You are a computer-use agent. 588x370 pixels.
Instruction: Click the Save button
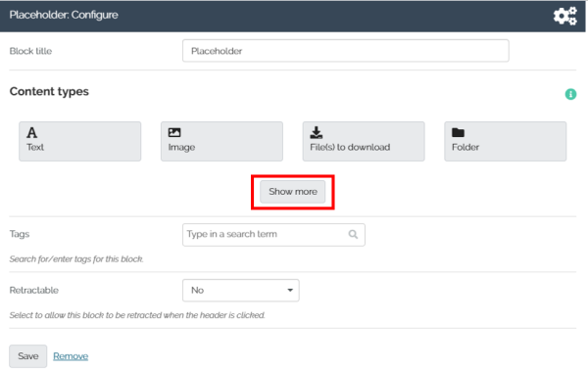28,356
